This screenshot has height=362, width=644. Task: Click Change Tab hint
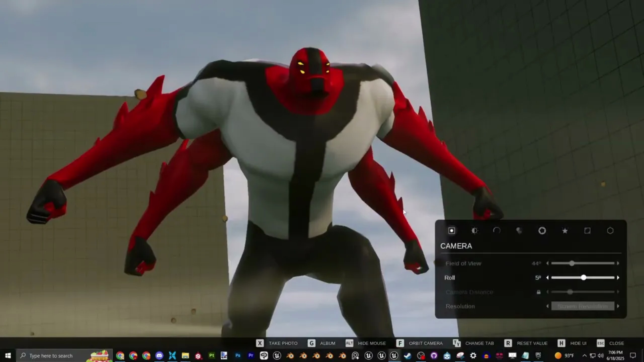479,343
